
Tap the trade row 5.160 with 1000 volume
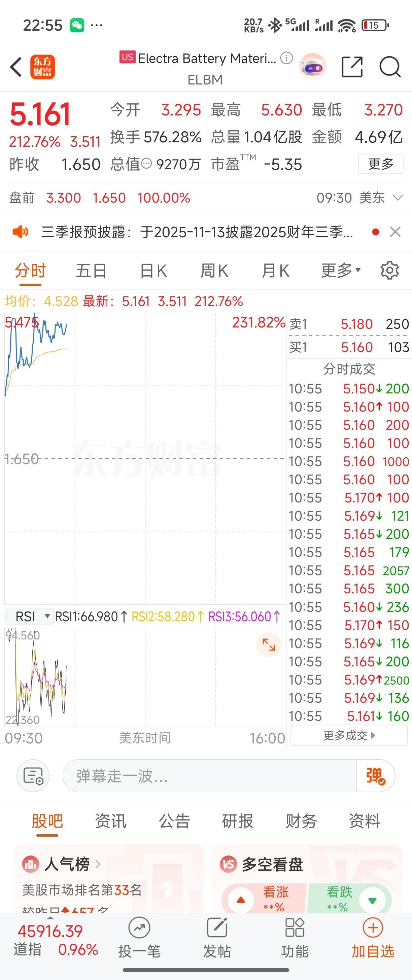tap(349, 461)
